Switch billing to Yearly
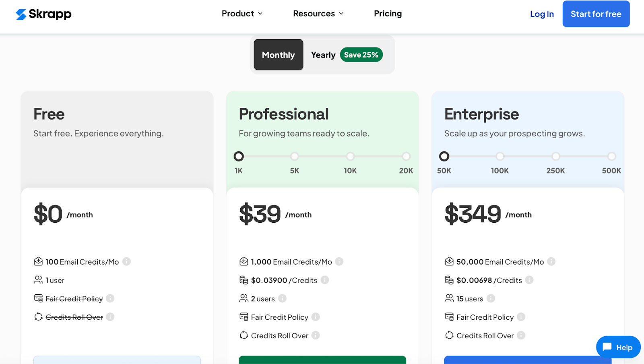The height and width of the screenshot is (364, 644). click(323, 55)
